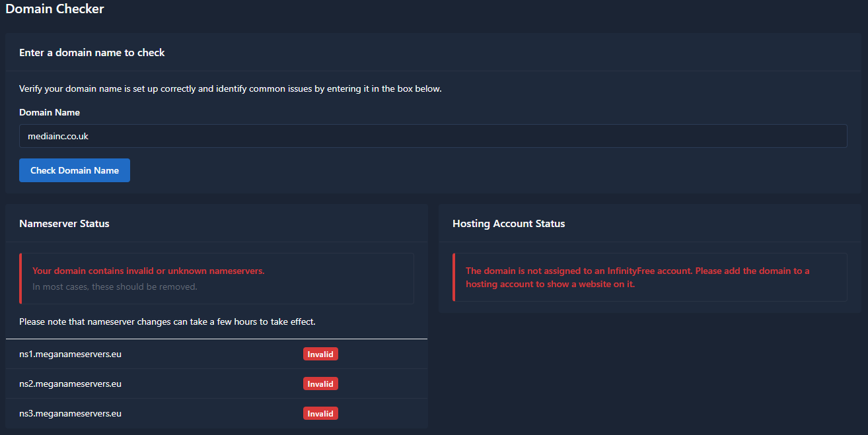Click the red bar beside the nameserver warning
Image resolution: width=868 pixels, height=435 pixels.
coord(20,279)
